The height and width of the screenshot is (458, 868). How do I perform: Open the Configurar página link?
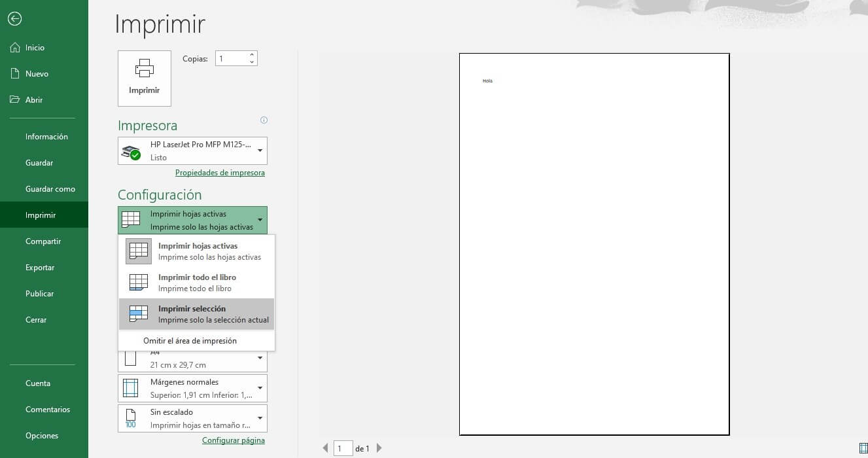pos(234,440)
